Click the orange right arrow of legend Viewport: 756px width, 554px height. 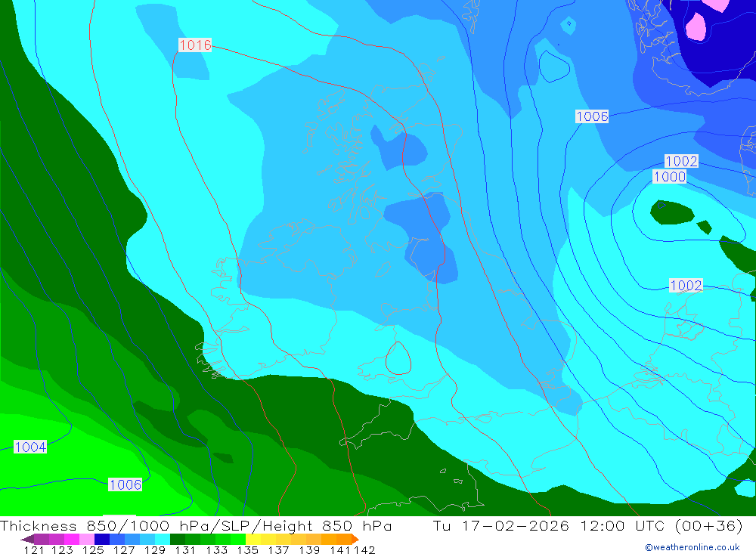[x=355, y=539]
